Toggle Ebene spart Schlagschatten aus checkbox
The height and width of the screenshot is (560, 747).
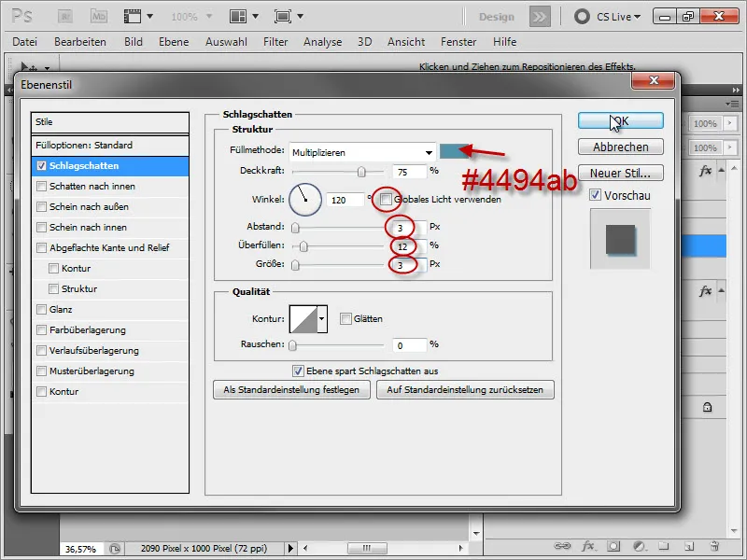click(298, 371)
